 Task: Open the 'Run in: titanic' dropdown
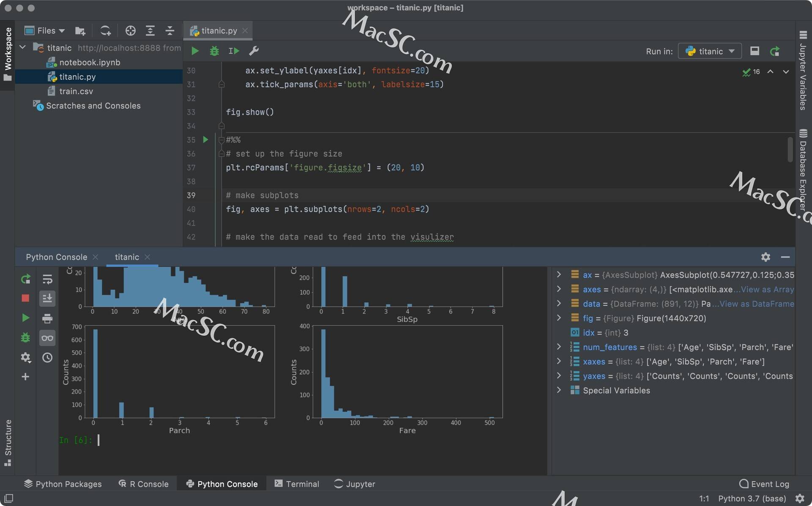pyautogui.click(x=709, y=51)
